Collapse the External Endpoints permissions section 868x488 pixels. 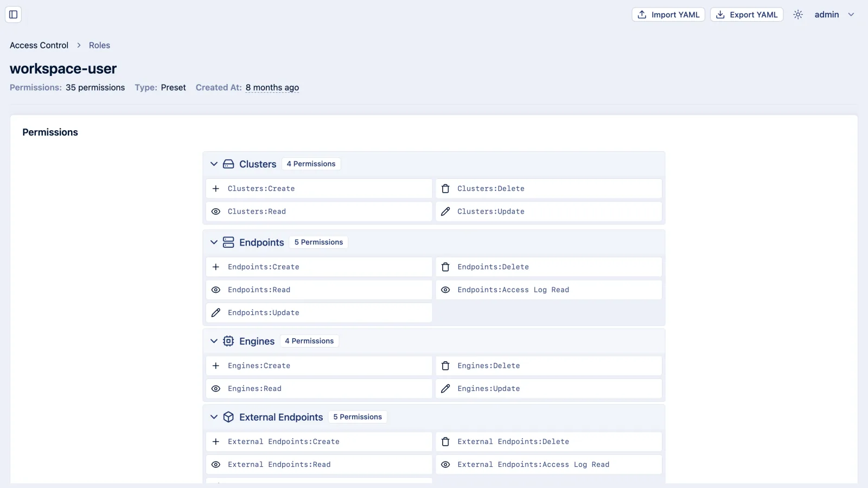(214, 417)
